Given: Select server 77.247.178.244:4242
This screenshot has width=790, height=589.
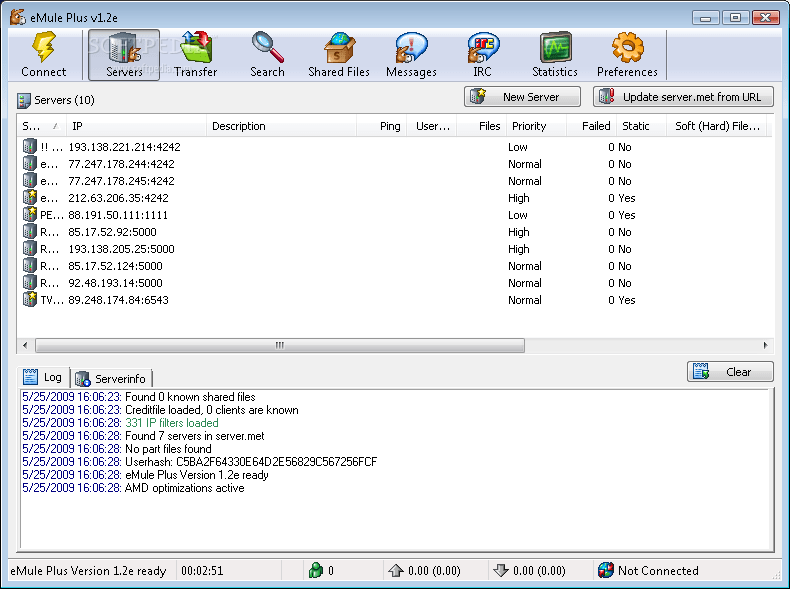Looking at the screenshot, I should pos(395,164).
